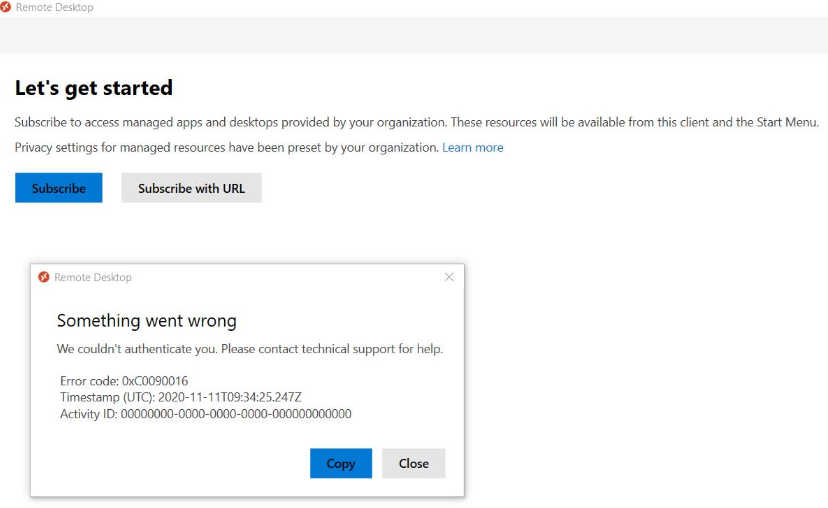Click the main window Remote Desktop title
828x508 pixels.
(x=54, y=7)
